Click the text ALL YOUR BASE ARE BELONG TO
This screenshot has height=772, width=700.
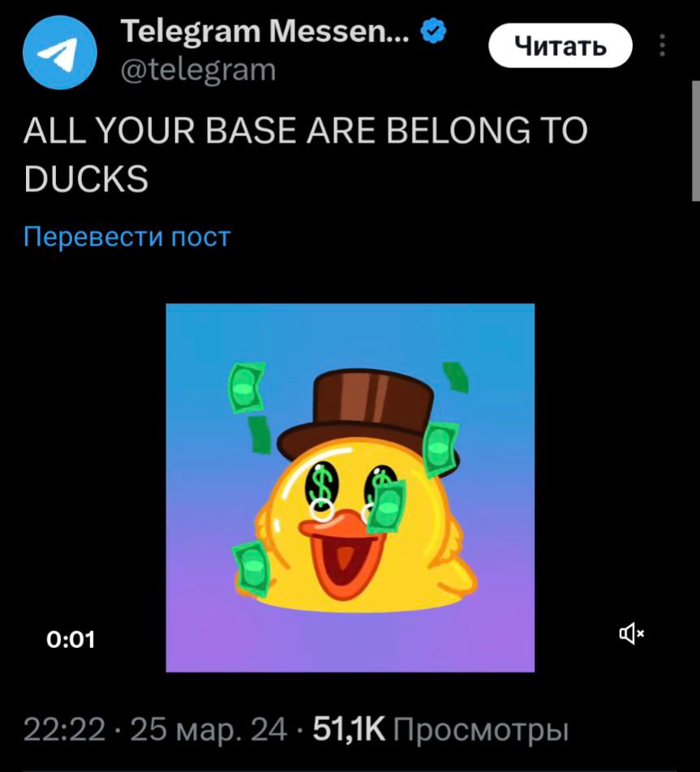tap(306, 131)
